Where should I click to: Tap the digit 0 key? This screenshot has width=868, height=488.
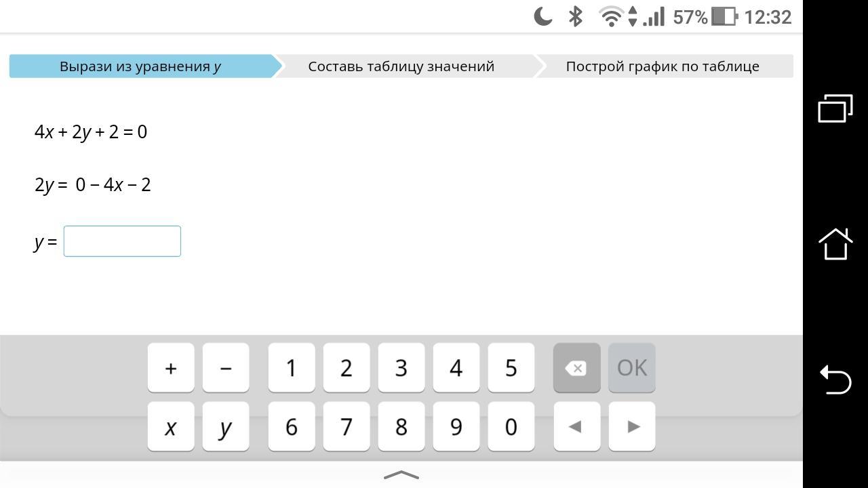511,426
